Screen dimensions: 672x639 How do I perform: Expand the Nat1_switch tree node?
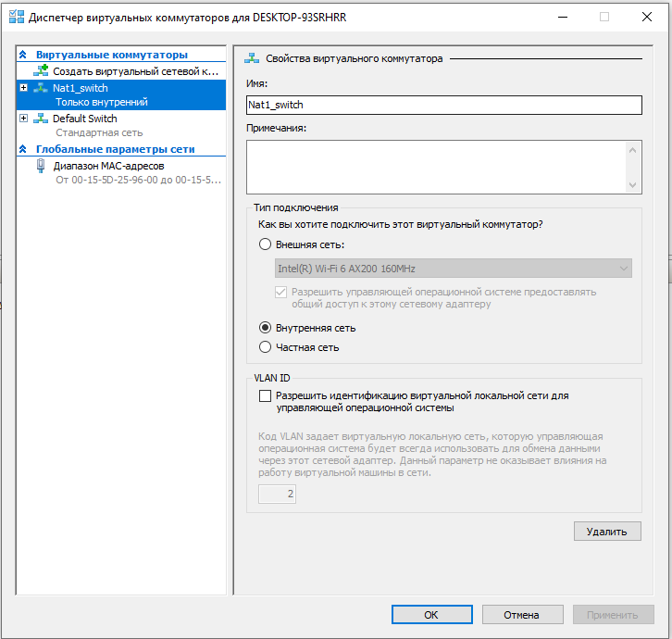click(24, 88)
